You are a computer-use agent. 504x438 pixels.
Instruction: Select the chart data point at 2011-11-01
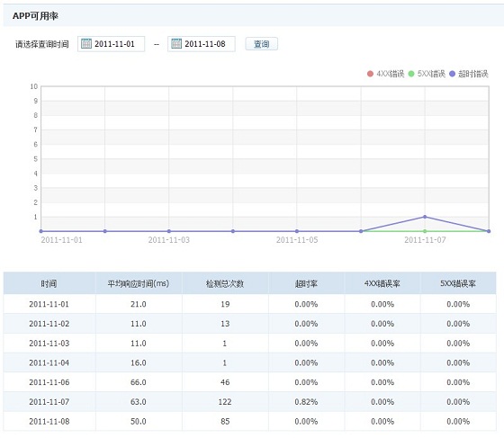coord(40,231)
